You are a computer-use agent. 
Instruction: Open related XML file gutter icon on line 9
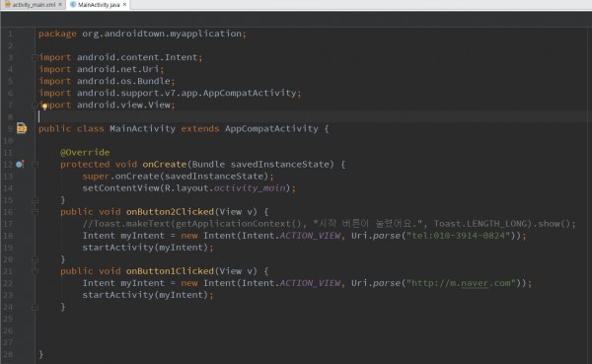point(22,128)
